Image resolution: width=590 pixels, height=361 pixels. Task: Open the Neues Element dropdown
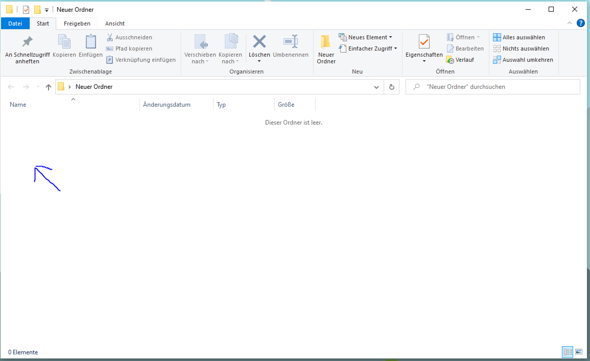coord(365,37)
